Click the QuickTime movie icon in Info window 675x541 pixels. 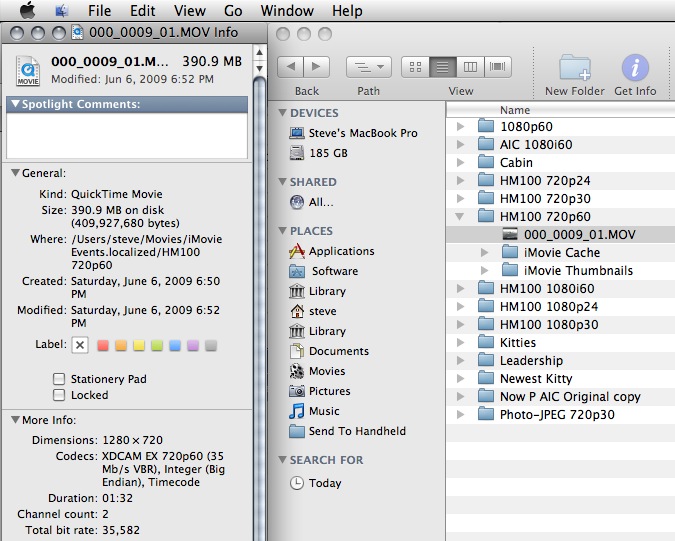tap(28, 71)
